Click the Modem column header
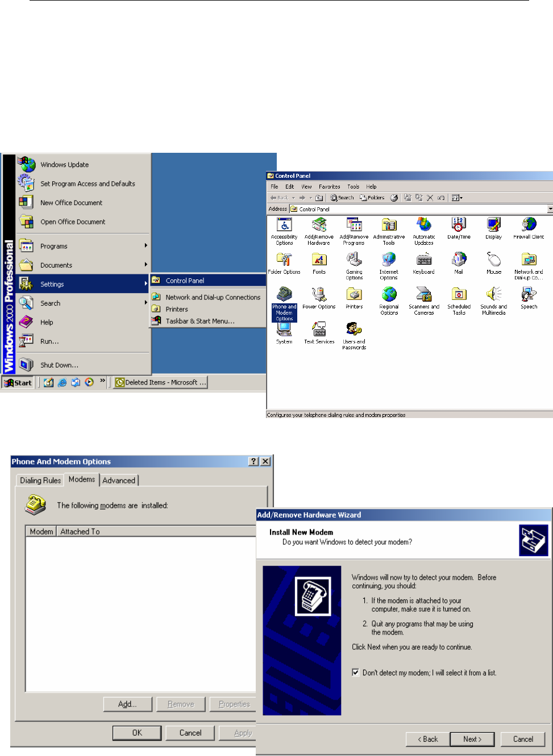 [x=41, y=532]
